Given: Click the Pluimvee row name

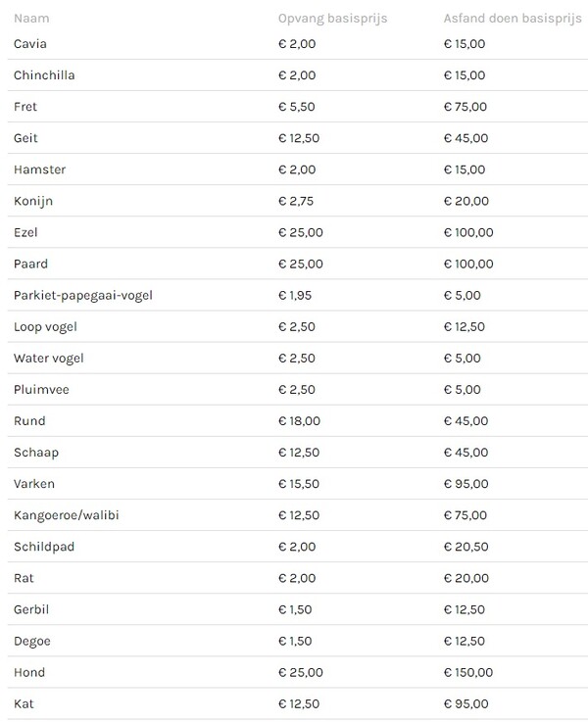Looking at the screenshot, I should pyautogui.click(x=41, y=390).
